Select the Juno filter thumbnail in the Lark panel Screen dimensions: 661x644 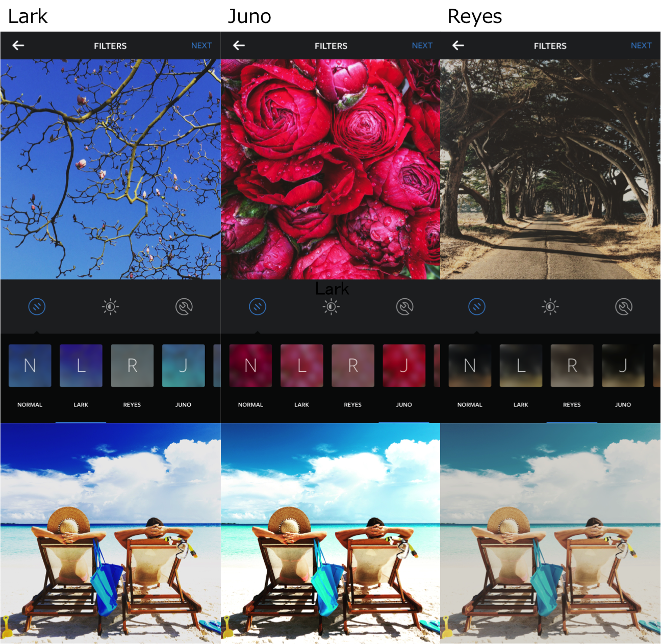coord(184,366)
